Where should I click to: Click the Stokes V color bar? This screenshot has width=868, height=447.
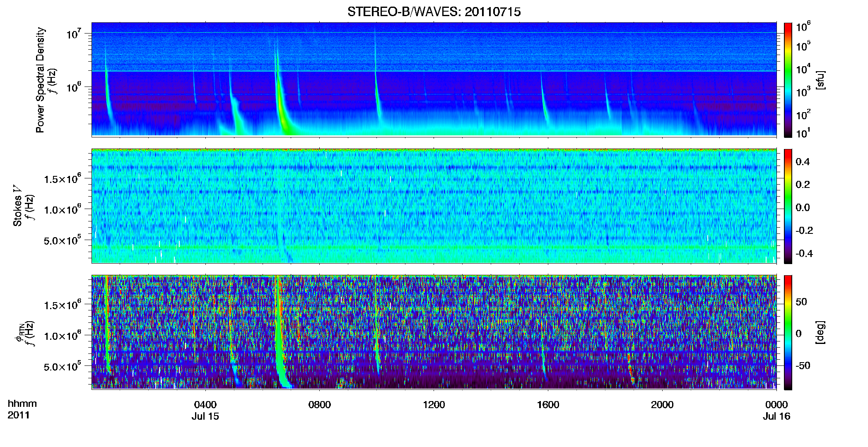(788, 206)
